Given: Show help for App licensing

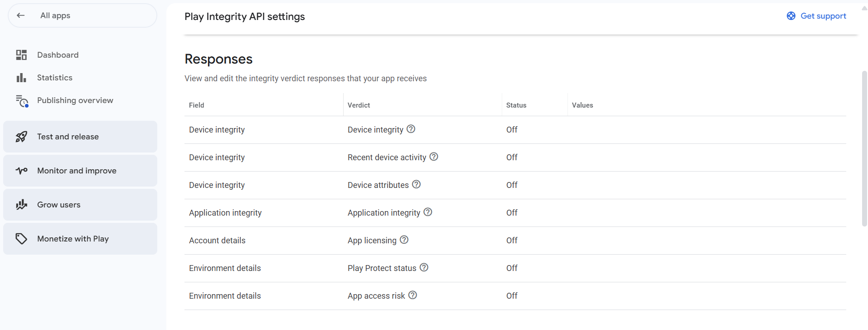Looking at the screenshot, I should pos(404,240).
